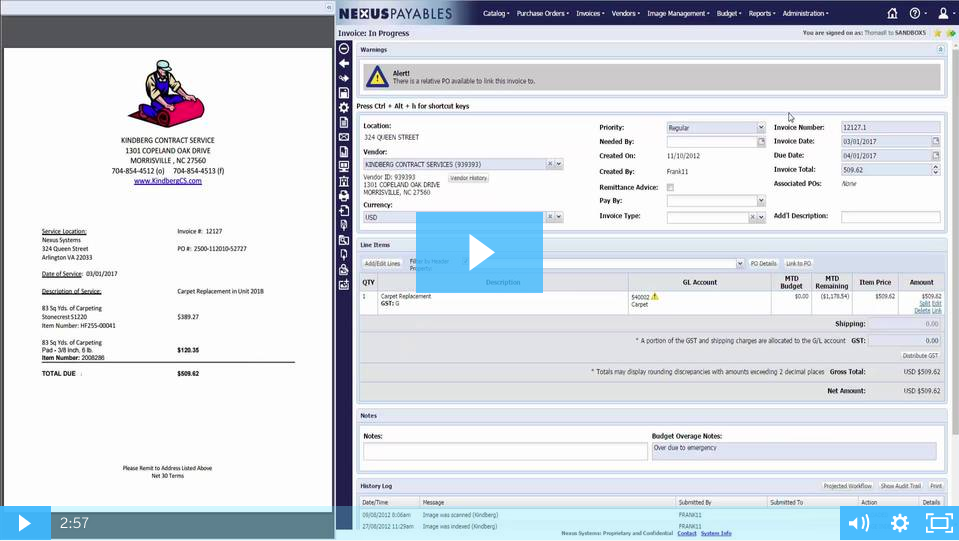Clear the Vendor field with its X
The width and height of the screenshot is (959, 541).
[550, 164]
